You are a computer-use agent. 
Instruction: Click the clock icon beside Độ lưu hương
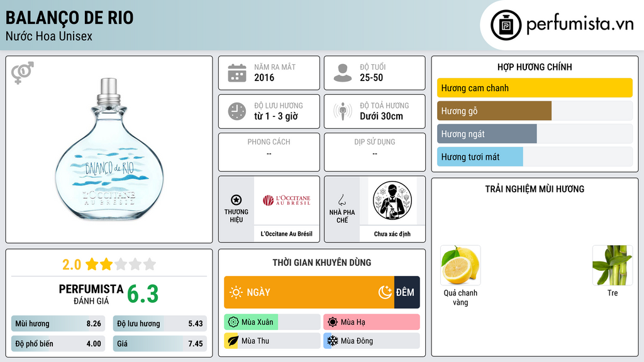[x=237, y=111]
